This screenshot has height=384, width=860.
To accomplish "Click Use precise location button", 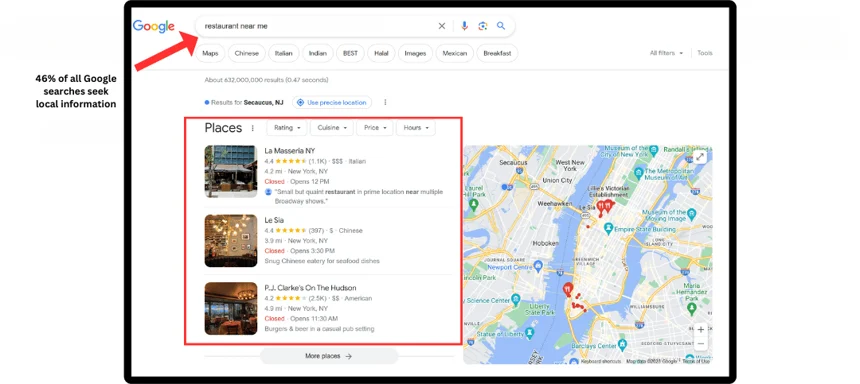I will pyautogui.click(x=332, y=103).
